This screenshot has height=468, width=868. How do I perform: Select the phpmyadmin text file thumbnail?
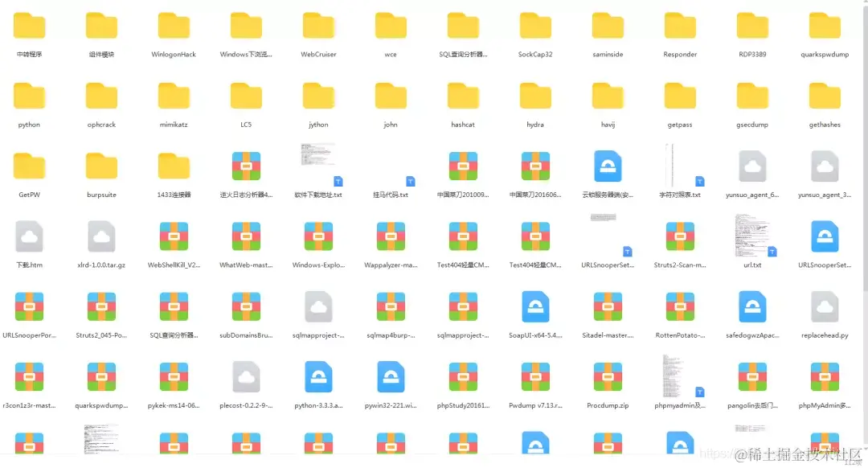[x=683, y=376]
